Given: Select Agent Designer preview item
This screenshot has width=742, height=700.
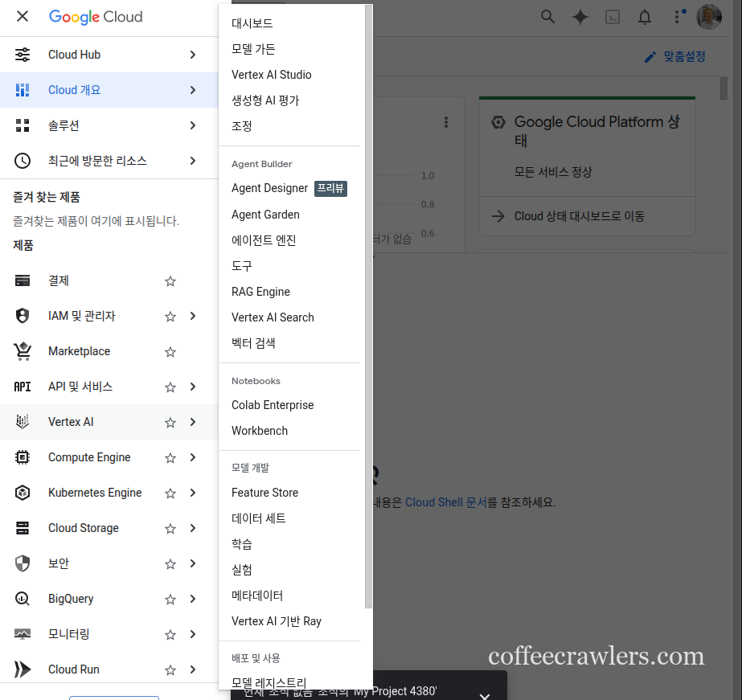Looking at the screenshot, I should 270,188.
